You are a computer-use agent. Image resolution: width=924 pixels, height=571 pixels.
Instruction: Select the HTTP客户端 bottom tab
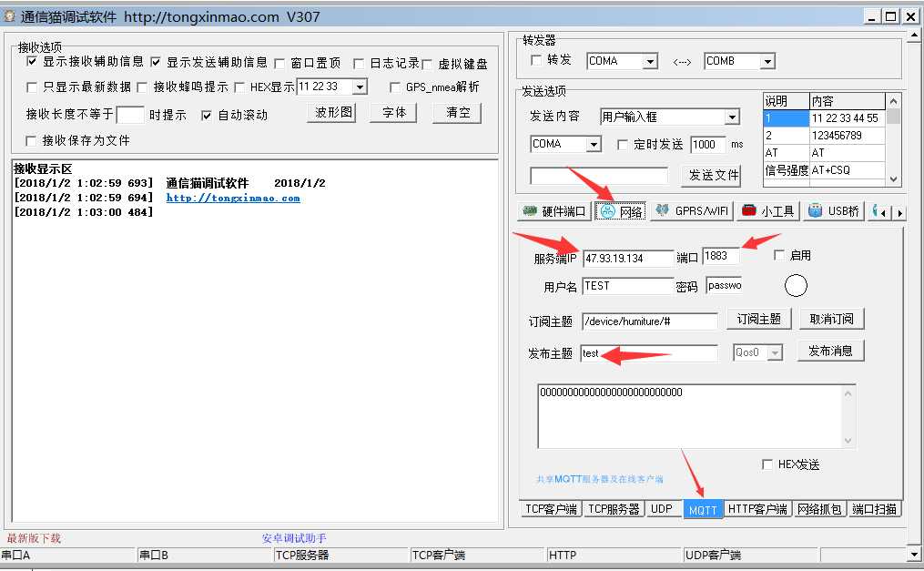coord(757,509)
